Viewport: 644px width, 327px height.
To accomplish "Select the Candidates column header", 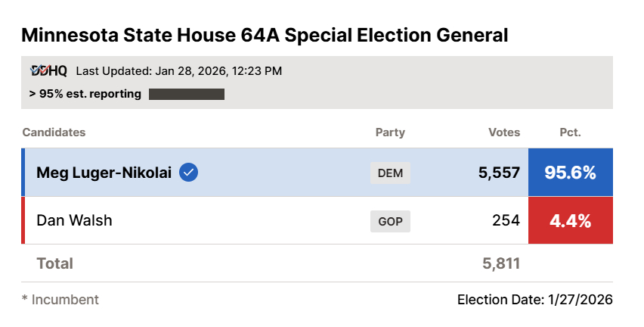I will click(x=54, y=132).
